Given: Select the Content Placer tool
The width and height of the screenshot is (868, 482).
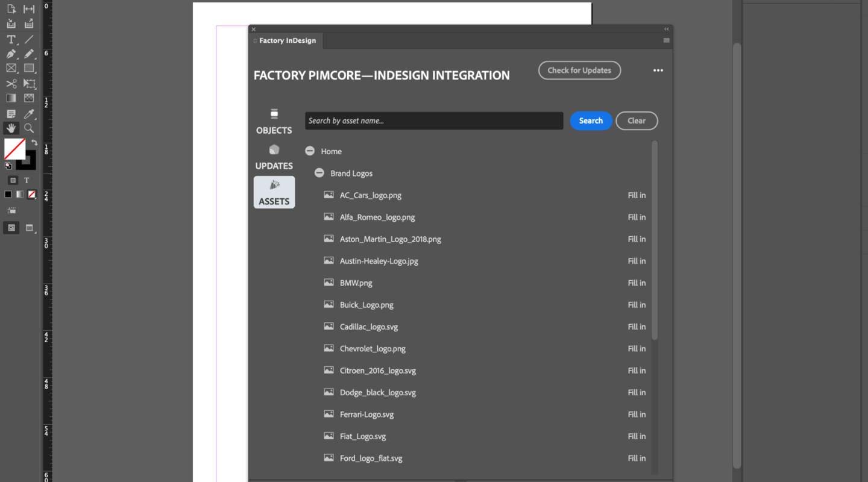Looking at the screenshot, I should 29,24.
